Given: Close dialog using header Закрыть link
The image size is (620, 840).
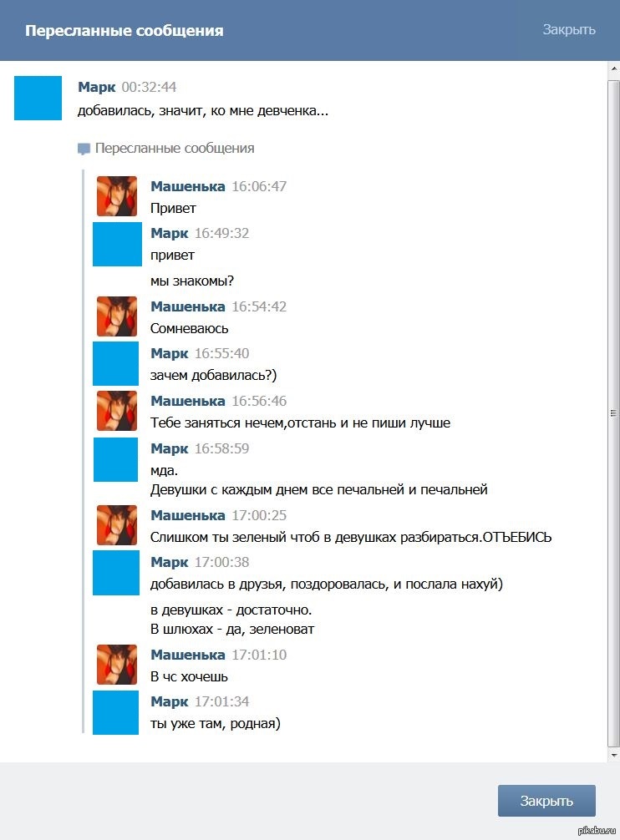Looking at the screenshot, I should 568,29.
